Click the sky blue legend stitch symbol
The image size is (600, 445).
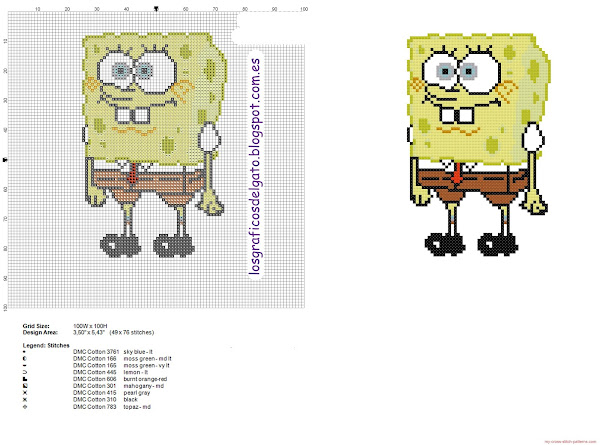point(24,351)
